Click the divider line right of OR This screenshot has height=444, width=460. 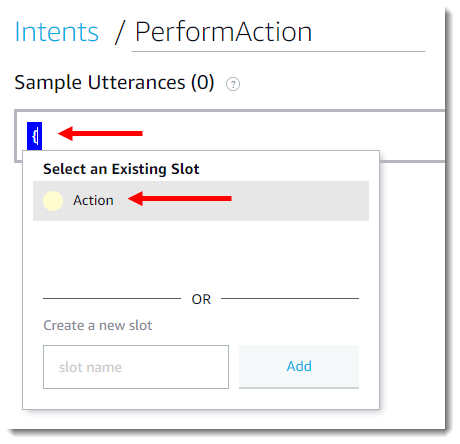(290, 299)
